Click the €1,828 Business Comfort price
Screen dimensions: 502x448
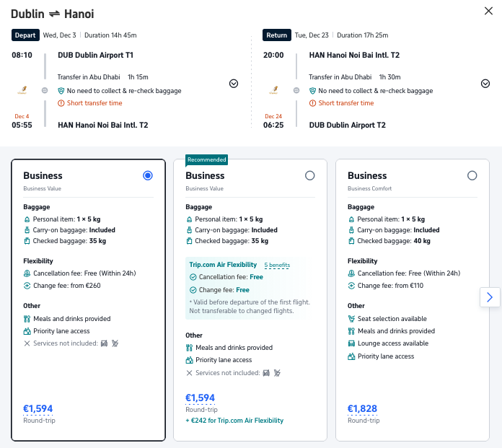(363, 409)
